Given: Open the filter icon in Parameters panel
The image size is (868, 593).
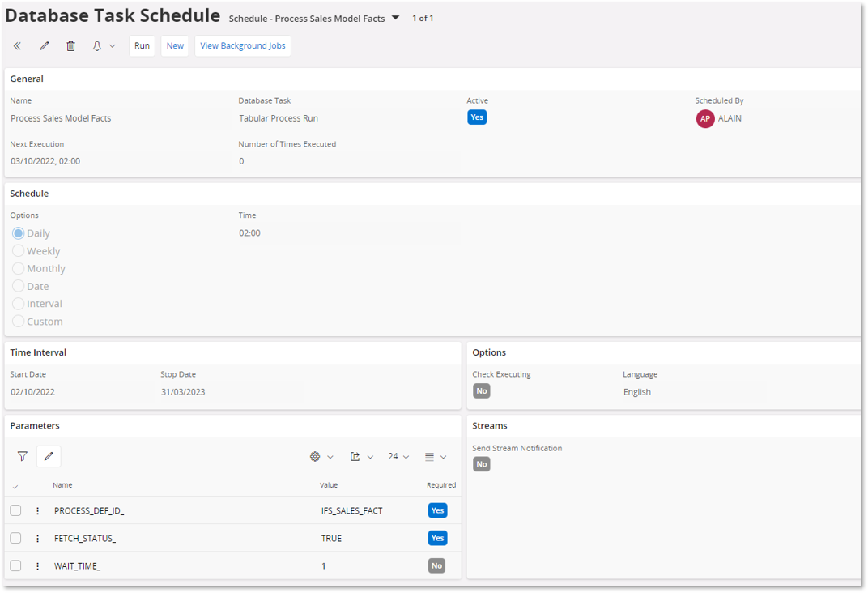Looking at the screenshot, I should click(x=22, y=456).
